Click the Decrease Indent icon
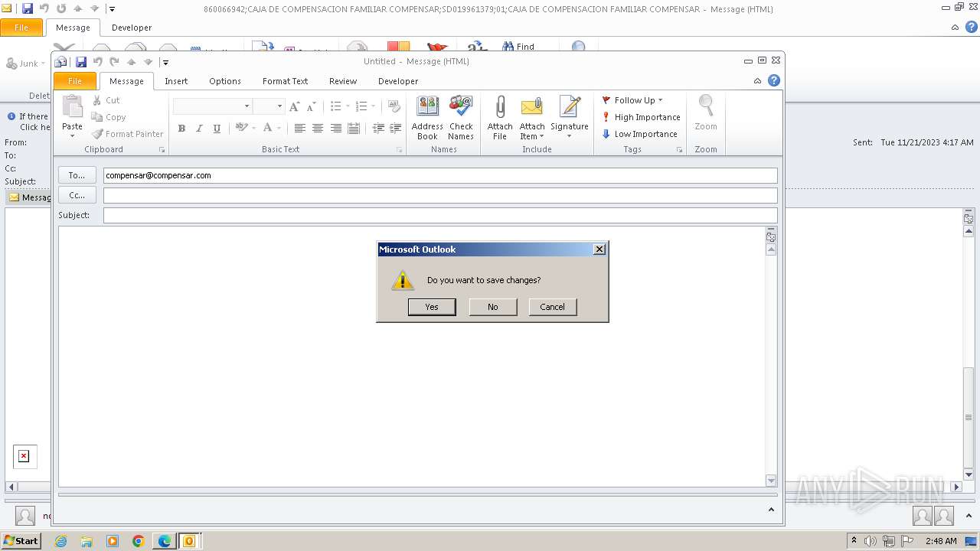 pyautogui.click(x=378, y=129)
